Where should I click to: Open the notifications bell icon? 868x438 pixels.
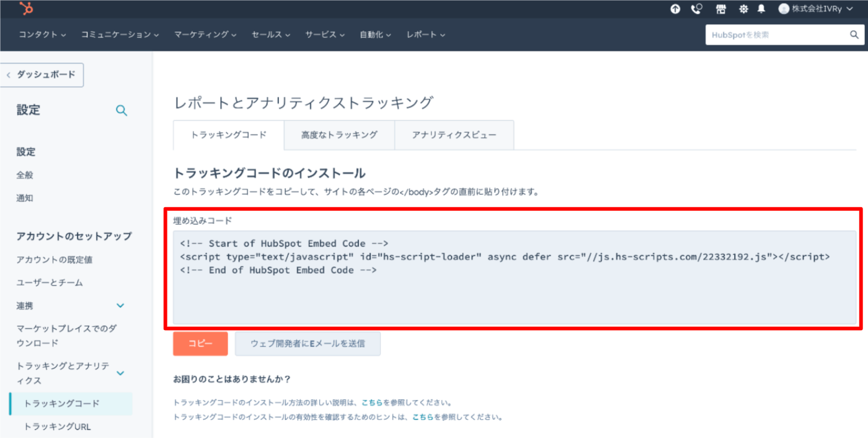[x=761, y=9]
